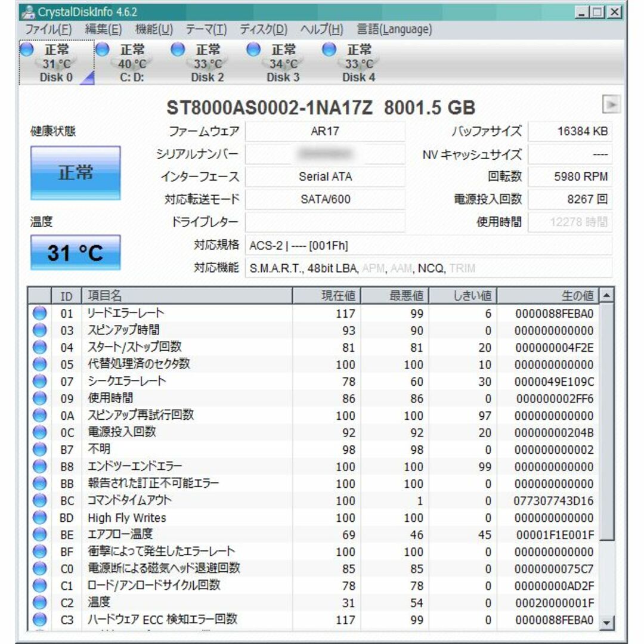Viewport: 644px width, 644px height.
Task: Click the 5980 RPM rotation field
Action: (570, 177)
